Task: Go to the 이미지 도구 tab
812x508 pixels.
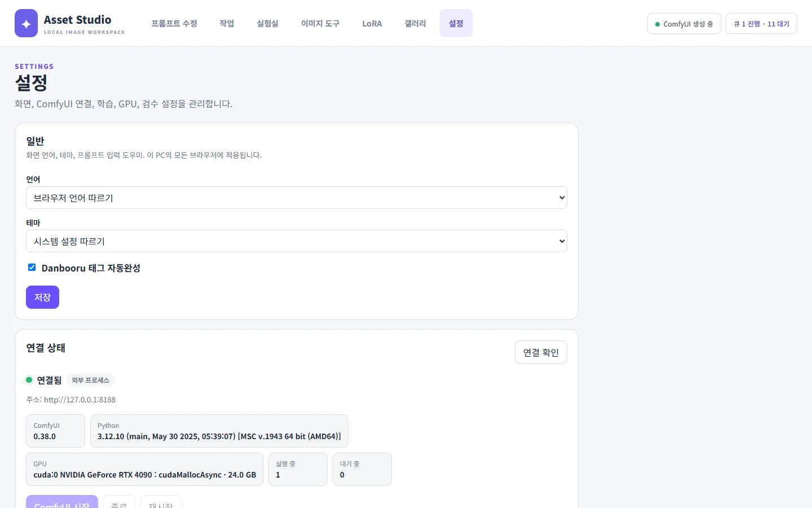Action: (x=320, y=23)
